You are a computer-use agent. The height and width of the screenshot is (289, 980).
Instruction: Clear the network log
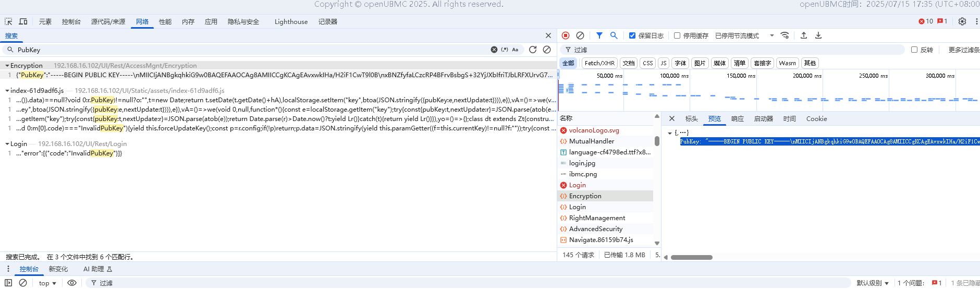pyautogui.click(x=580, y=35)
